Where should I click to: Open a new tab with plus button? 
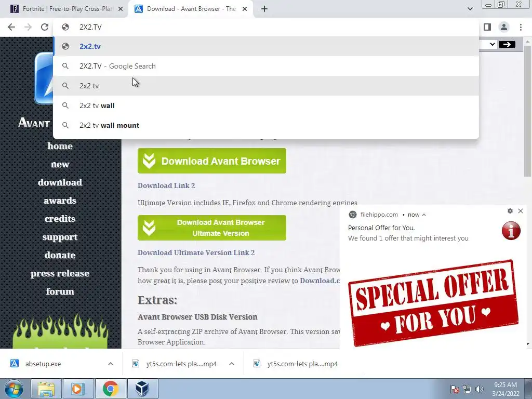coord(264,9)
